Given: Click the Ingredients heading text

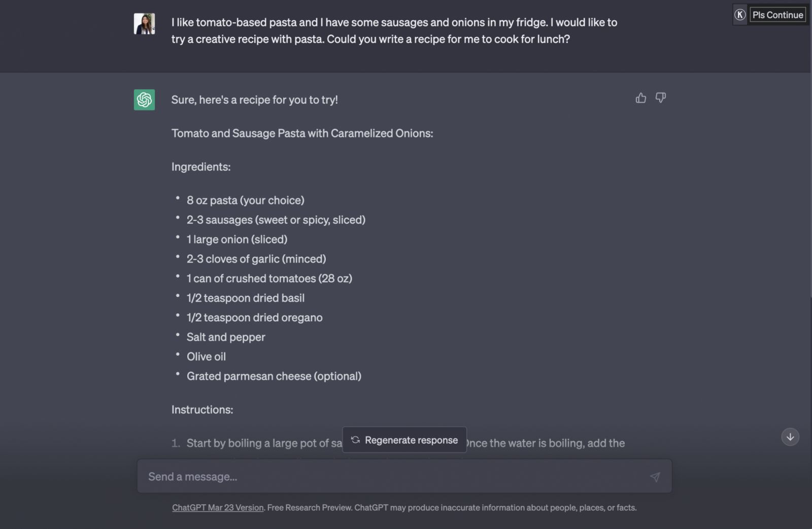Looking at the screenshot, I should point(201,167).
